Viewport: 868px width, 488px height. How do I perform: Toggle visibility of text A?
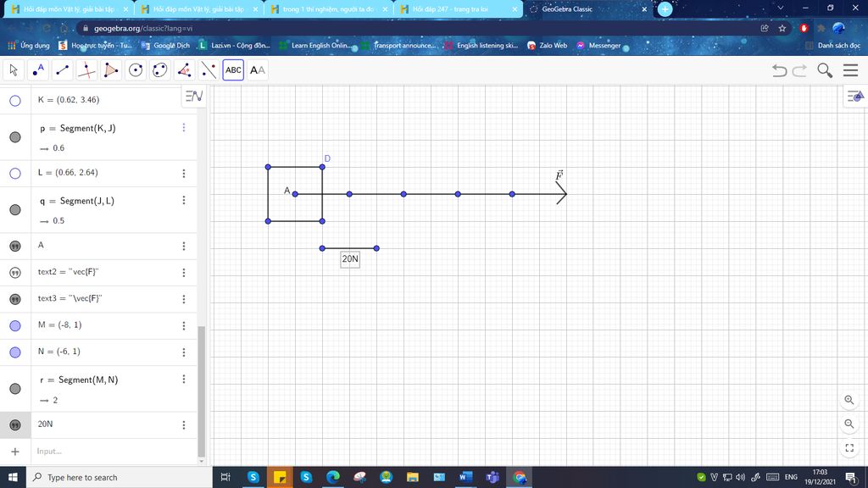click(x=15, y=247)
